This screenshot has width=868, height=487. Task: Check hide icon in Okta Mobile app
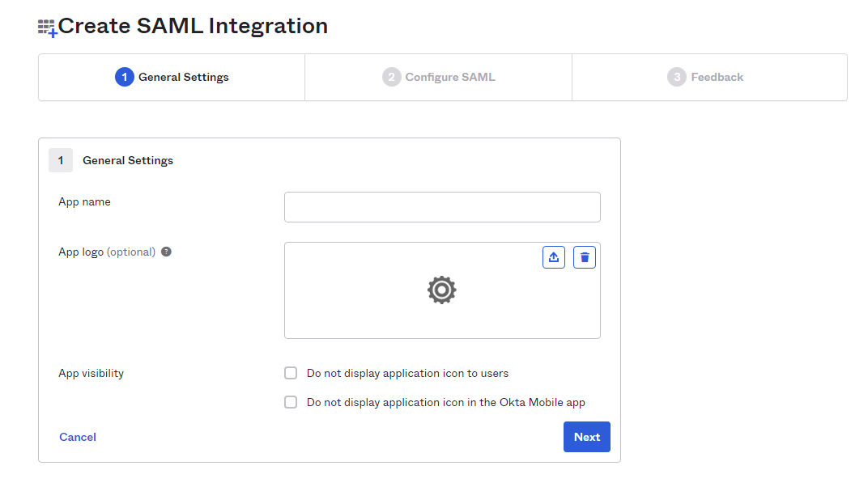[291, 402]
